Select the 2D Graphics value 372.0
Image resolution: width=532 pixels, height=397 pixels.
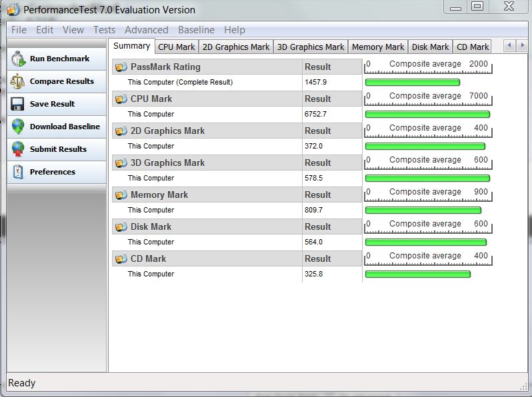coord(313,146)
